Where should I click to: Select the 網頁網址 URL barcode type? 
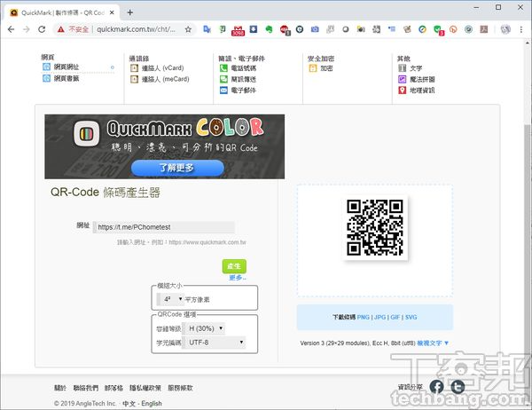pos(66,67)
